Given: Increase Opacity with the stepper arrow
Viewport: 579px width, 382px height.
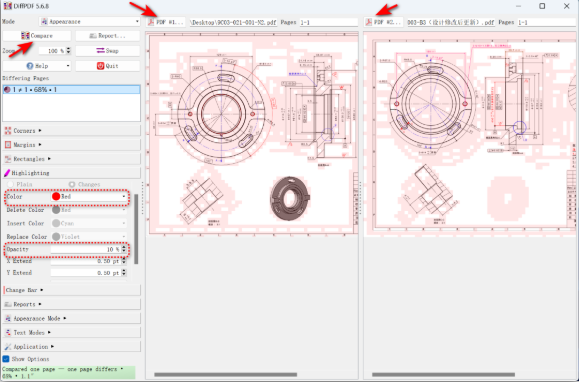Looking at the screenshot, I should (x=124, y=248).
